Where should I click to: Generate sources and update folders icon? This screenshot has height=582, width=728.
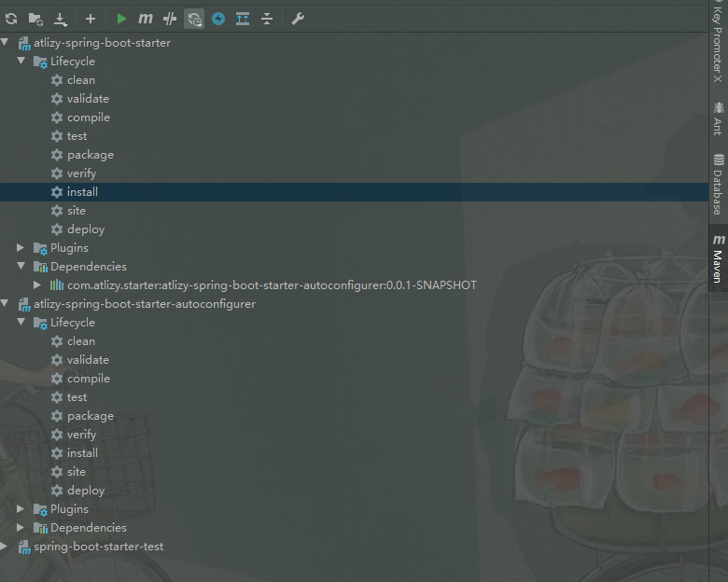point(35,19)
